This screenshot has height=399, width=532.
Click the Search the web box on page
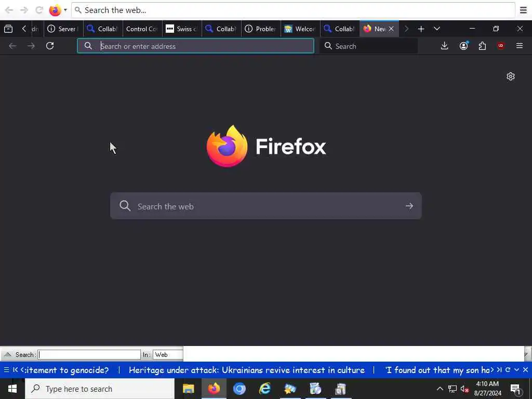265,206
